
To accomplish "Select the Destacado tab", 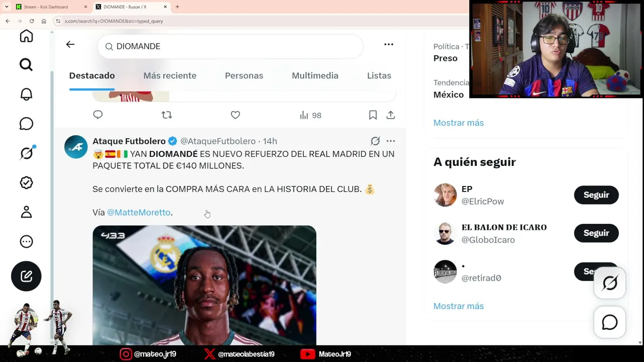I will [92, 75].
